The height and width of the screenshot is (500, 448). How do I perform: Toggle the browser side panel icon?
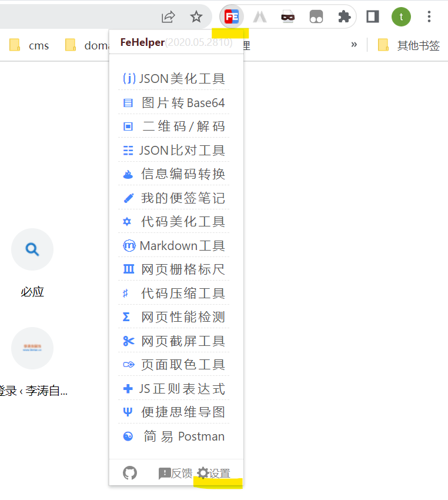point(373,16)
